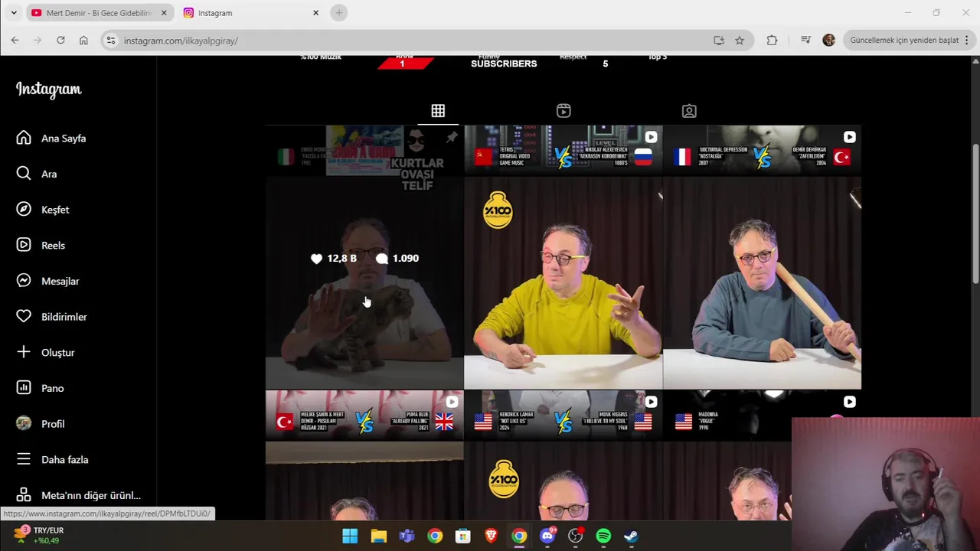Click the SUBSCRIBERS highlight label

point(504,64)
